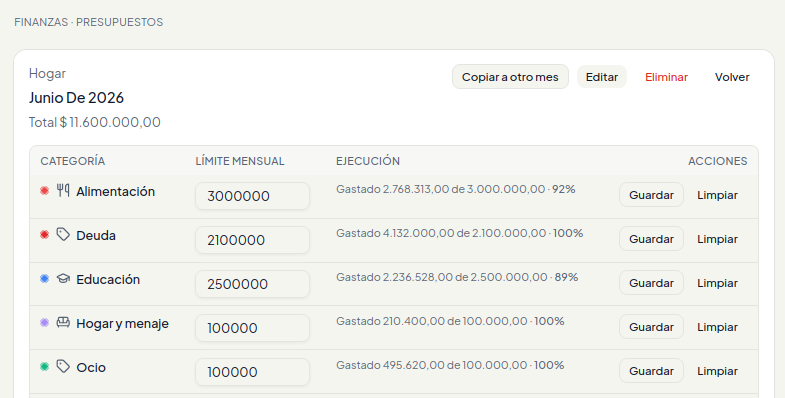Viewport: 785px width, 398px height.
Task: Save the Ocio limit with Guardar
Action: pyautogui.click(x=651, y=371)
